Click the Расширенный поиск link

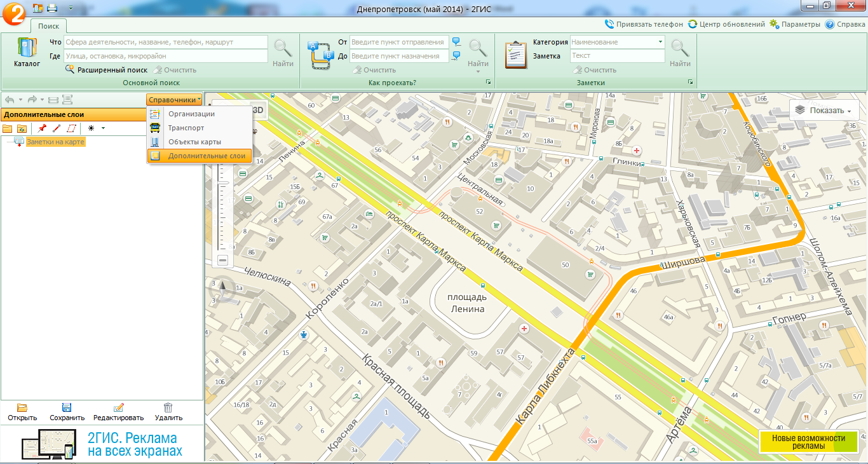tap(112, 70)
